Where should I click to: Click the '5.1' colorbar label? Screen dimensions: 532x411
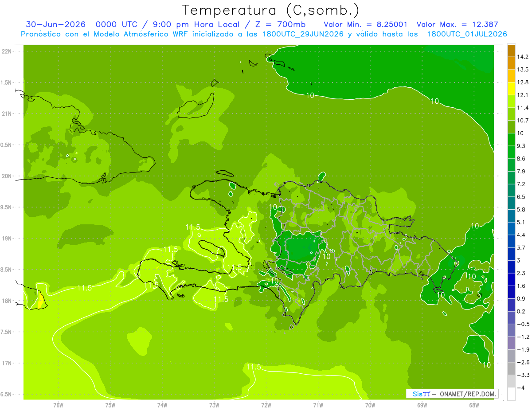(x=521, y=222)
